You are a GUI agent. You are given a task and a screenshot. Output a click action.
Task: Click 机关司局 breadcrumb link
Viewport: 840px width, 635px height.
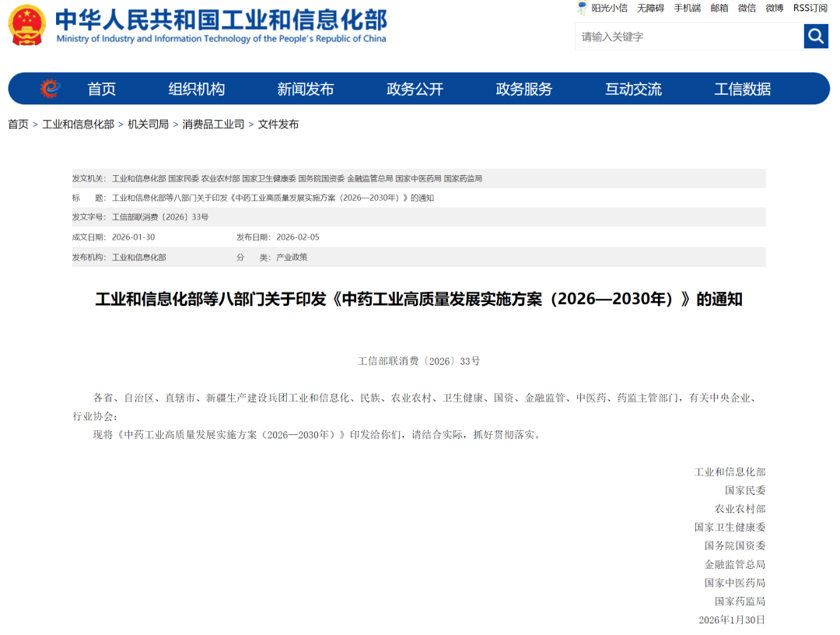[148, 125]
